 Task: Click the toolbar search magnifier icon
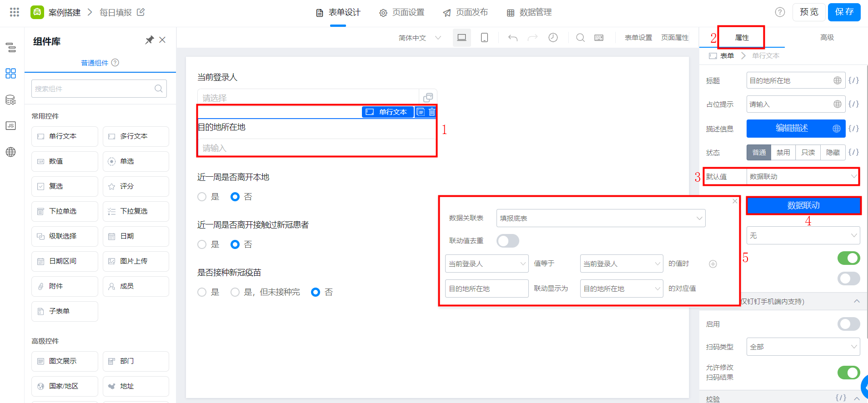(x=580, y=38)
